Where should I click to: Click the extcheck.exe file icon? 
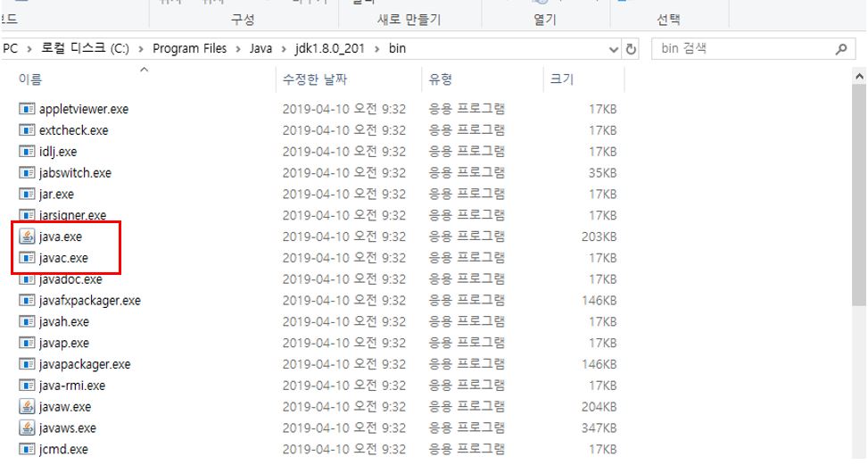click(x=27, y=130)
